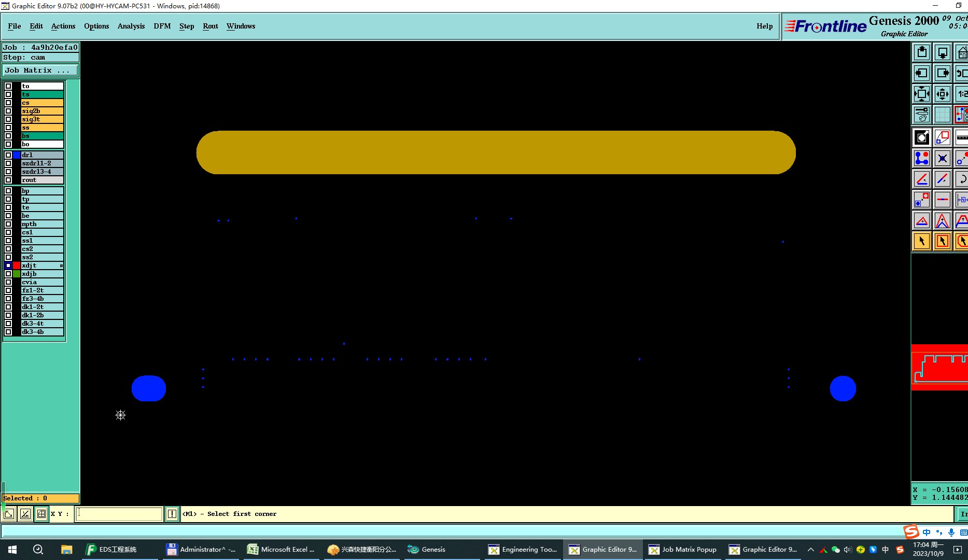Select the sharp triangle corner tool

click(x=943, y=220)
